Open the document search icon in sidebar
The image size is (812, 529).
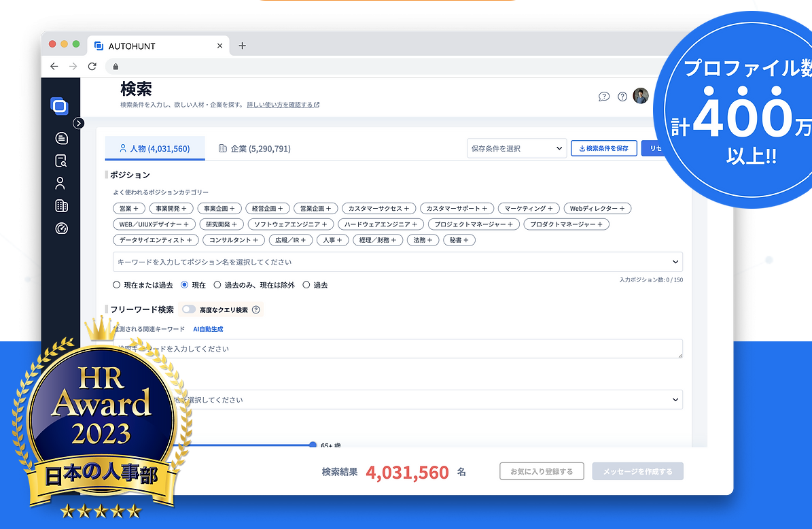61,161
